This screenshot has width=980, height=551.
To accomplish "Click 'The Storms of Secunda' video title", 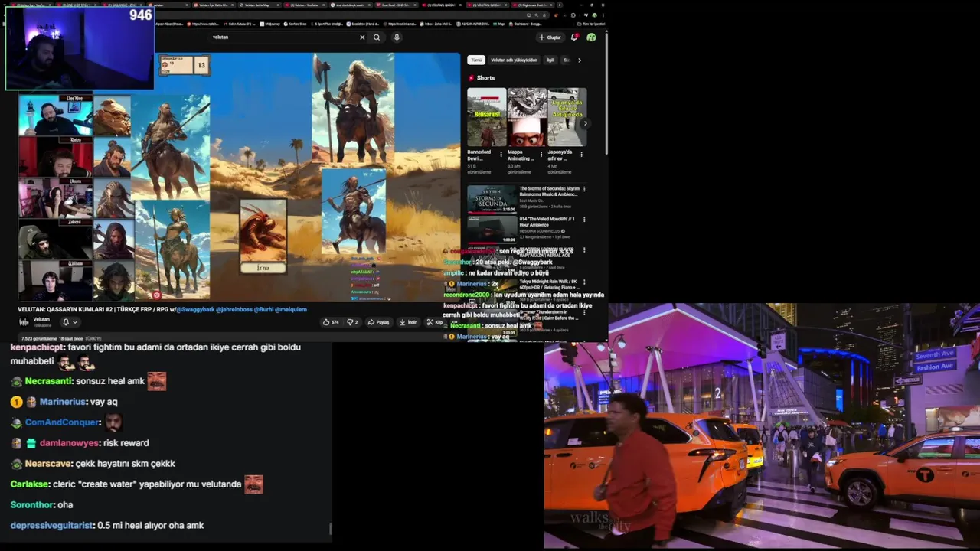I will click(x=549, y=191).
